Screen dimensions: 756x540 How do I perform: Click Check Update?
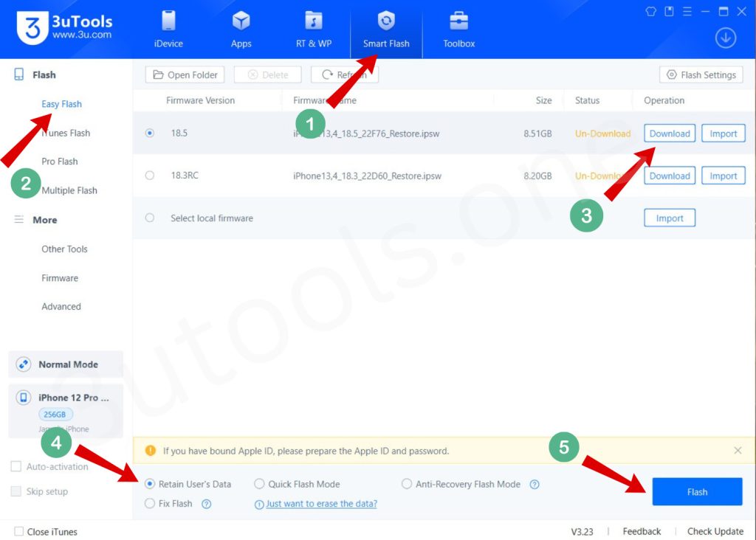tap(715, 531)
